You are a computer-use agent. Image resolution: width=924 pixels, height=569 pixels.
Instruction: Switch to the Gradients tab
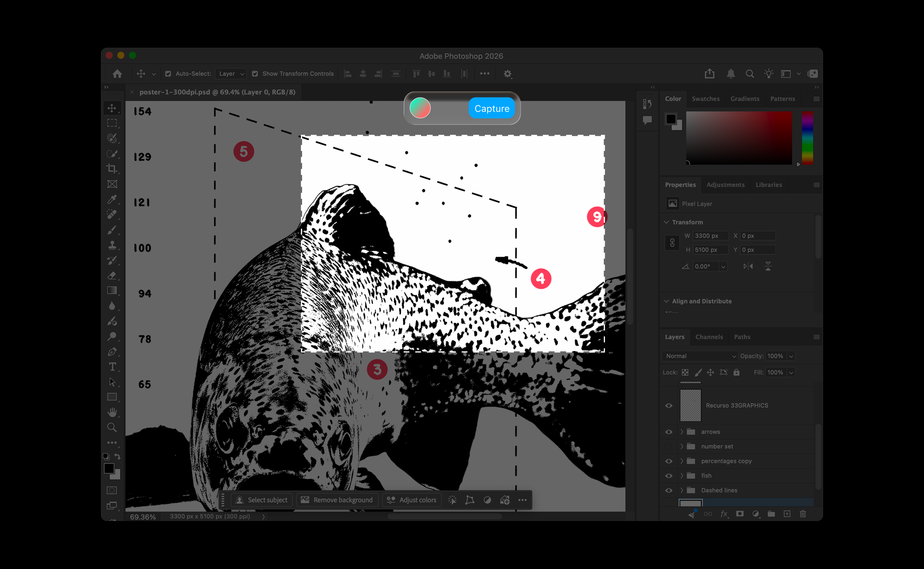pos(745,99)
